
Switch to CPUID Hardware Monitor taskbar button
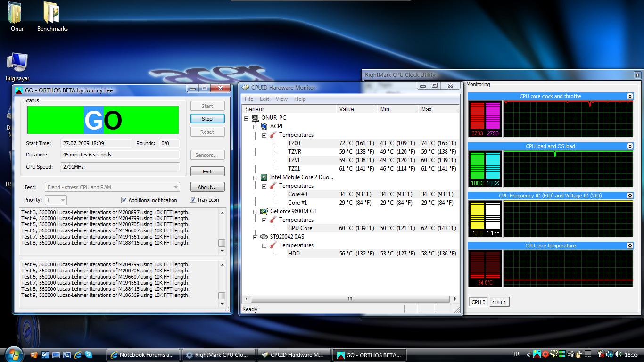294,355
